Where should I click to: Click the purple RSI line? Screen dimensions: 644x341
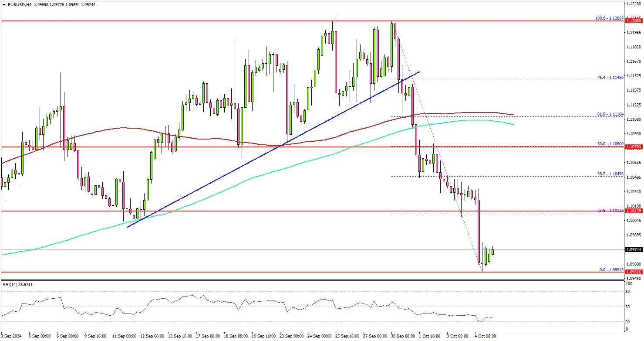click(174, 300)
